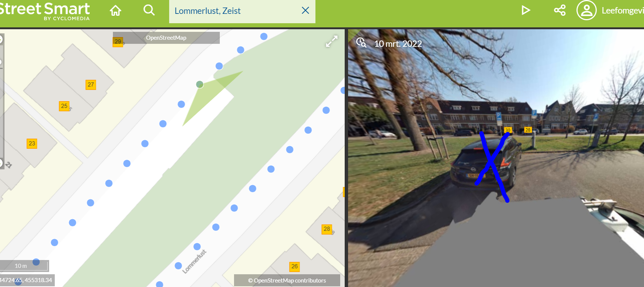The height and width of the screenshot is (287, 644).
Task: Open the historic imagery clock icon
Action: point(361,42)
